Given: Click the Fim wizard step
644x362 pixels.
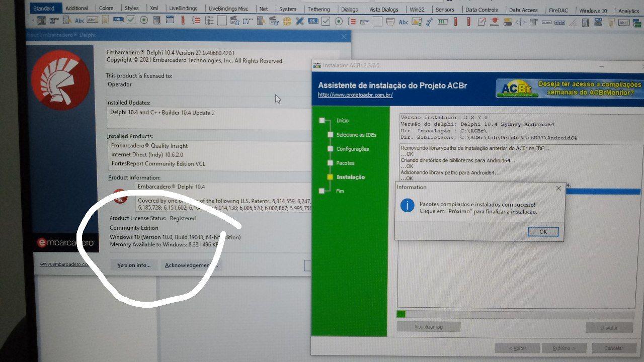Looking at the screenshot, I should (x=340, y=191).
